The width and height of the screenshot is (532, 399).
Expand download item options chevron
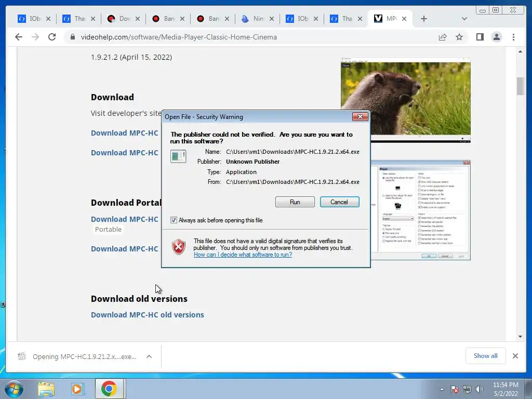click(149, 356)
